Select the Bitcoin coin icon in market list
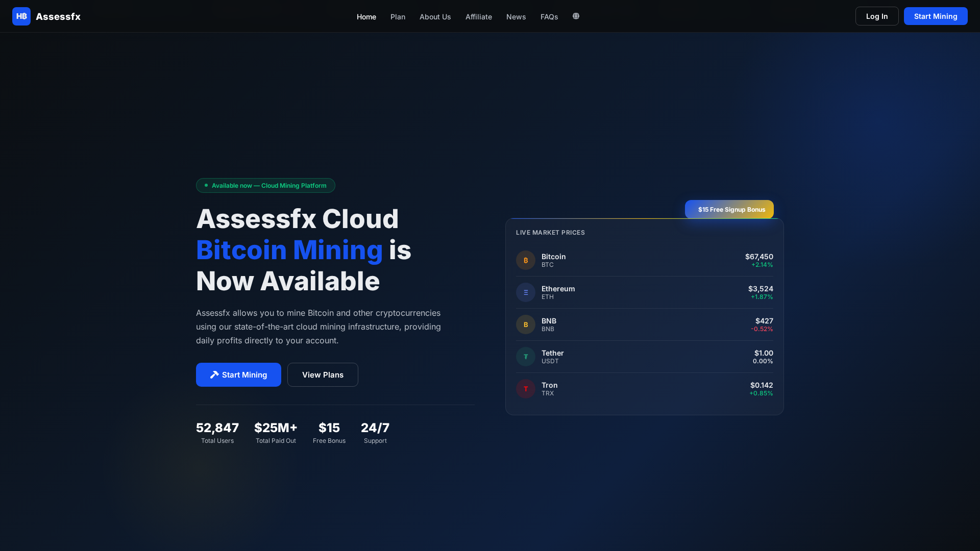This screenshot has height=551, width=980. [525, 260]
